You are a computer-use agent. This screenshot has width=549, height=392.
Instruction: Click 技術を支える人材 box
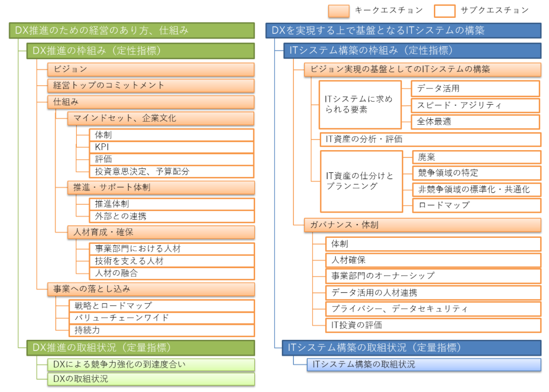click(171, 261)
